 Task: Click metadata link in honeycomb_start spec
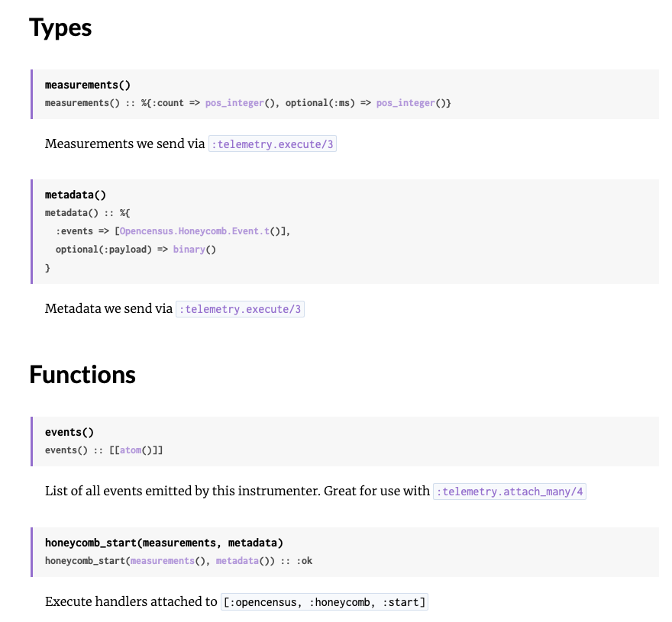coord(237,561)
